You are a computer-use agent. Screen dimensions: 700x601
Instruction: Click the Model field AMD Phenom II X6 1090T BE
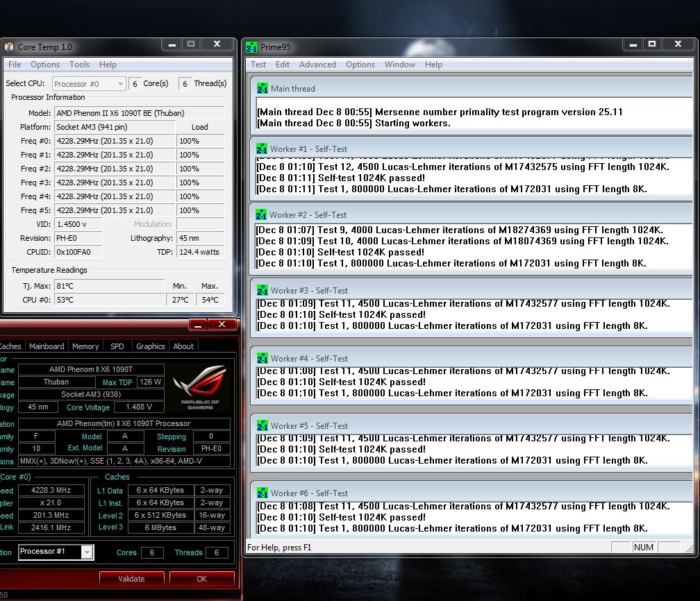[140, 113]
